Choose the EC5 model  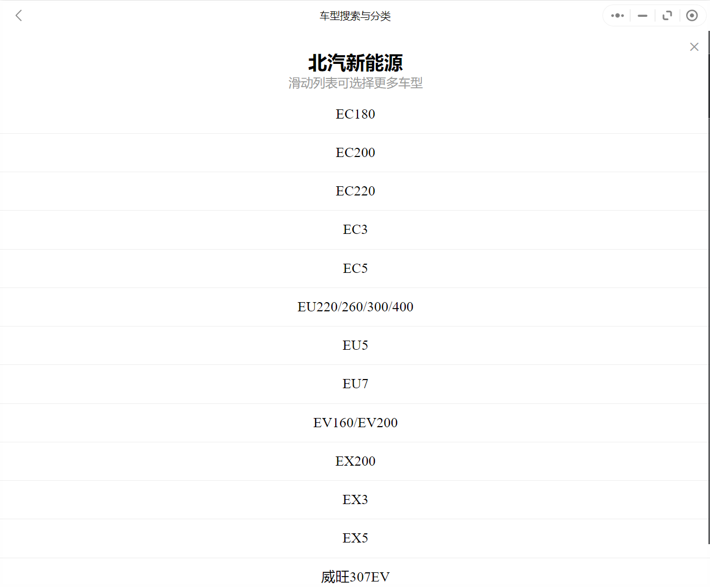point(355,269)
